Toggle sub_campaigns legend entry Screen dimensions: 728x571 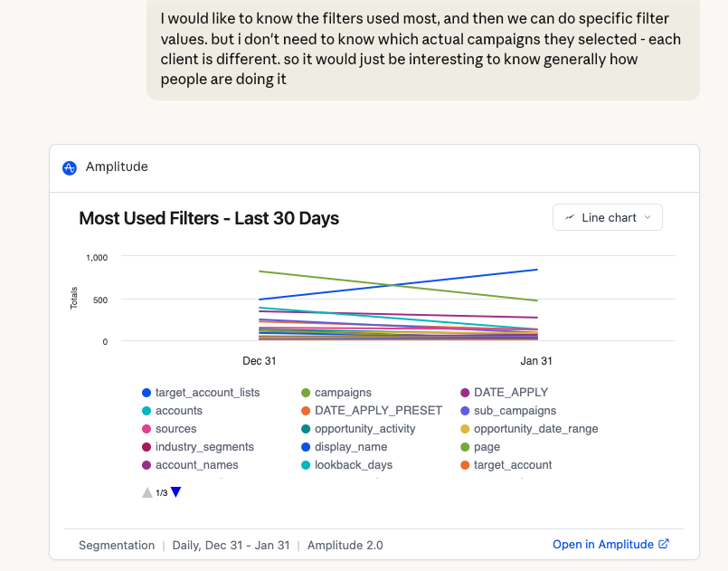[515, 411]
